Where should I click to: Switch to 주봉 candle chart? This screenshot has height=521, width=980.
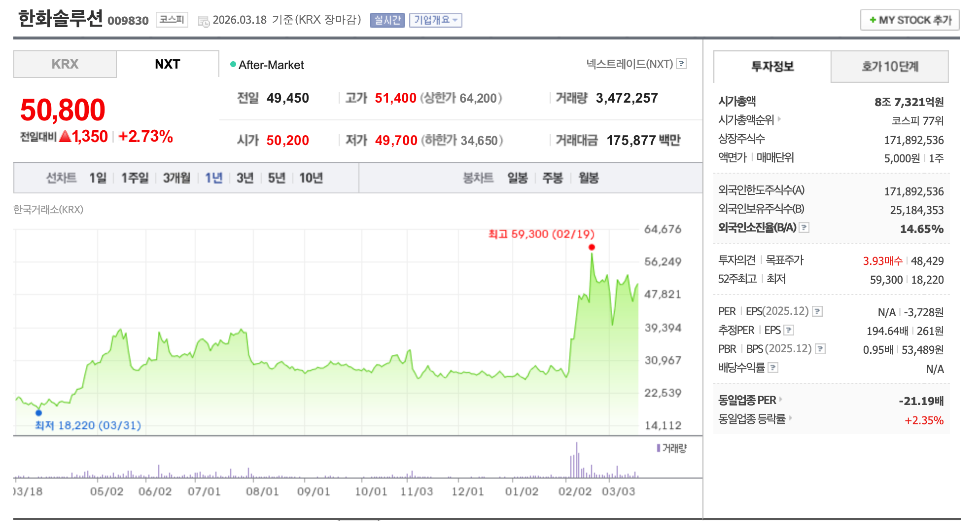coord(553,178)
